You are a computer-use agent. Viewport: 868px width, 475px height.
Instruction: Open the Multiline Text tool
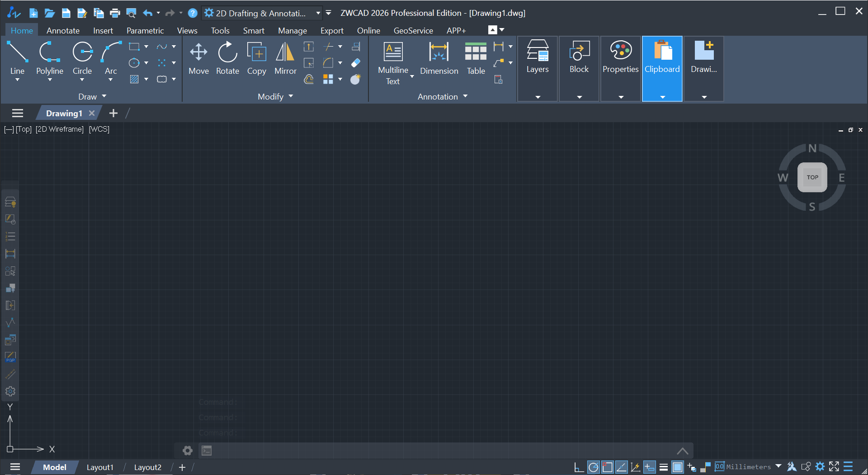(x=393, y=62)
